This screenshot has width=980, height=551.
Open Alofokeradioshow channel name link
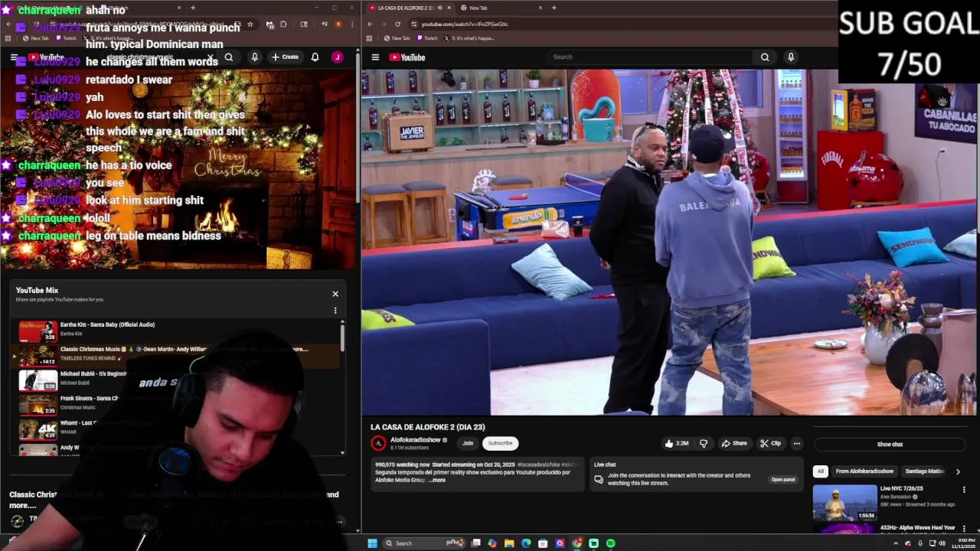[x=416, y=440]
